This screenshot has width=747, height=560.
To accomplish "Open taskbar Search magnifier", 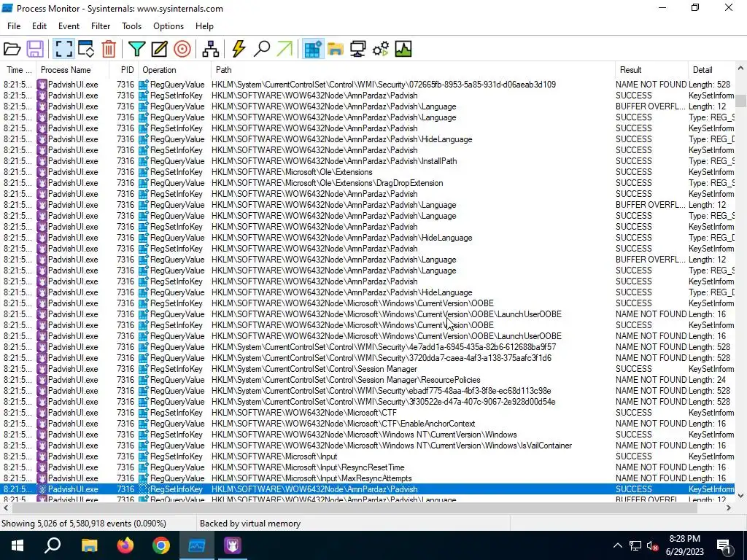I will click(x=53, y=545).
